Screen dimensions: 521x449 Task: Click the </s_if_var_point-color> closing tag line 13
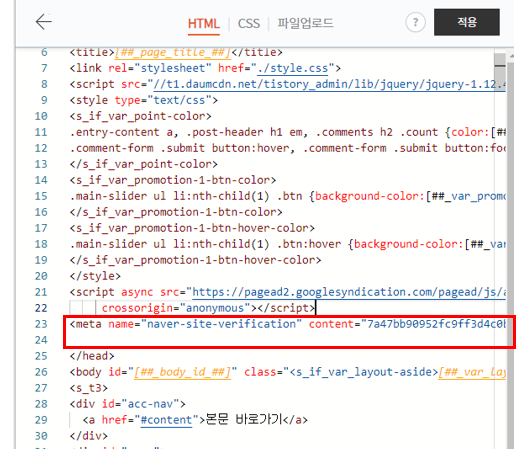point(144,164)
